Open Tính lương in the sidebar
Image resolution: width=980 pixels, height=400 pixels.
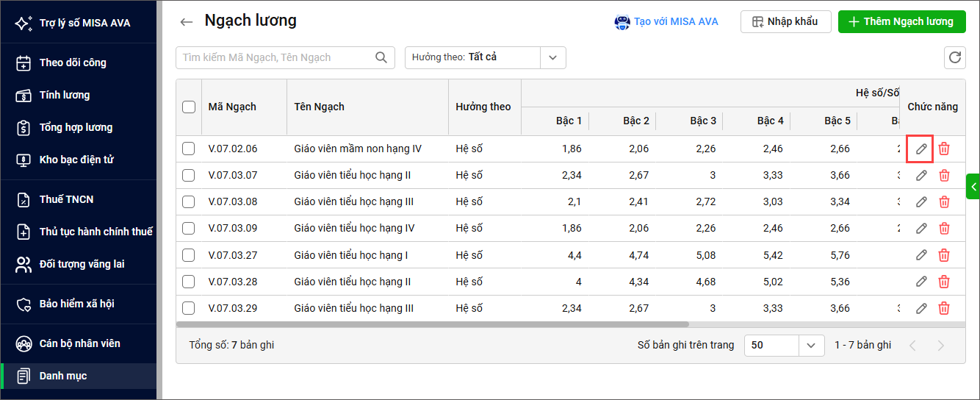(65, 95)
